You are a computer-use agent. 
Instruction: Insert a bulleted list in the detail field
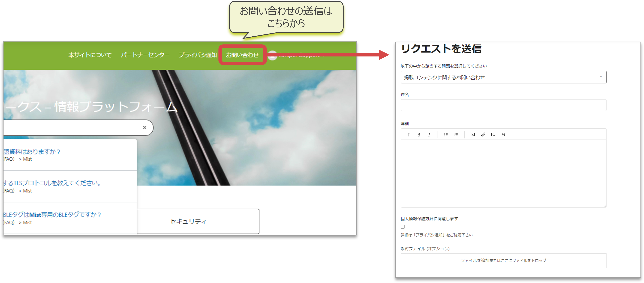click(x=446, y=134)
